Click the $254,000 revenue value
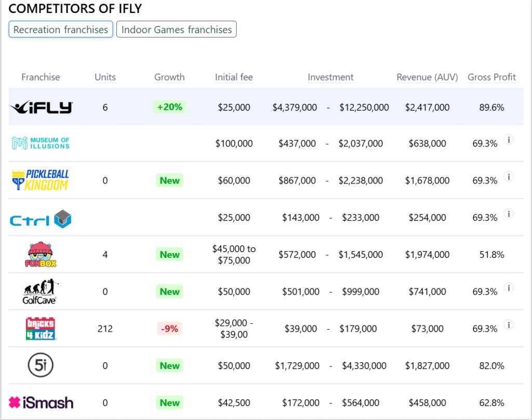The height and width of the screenshot is (420, 532). point(427,217)
